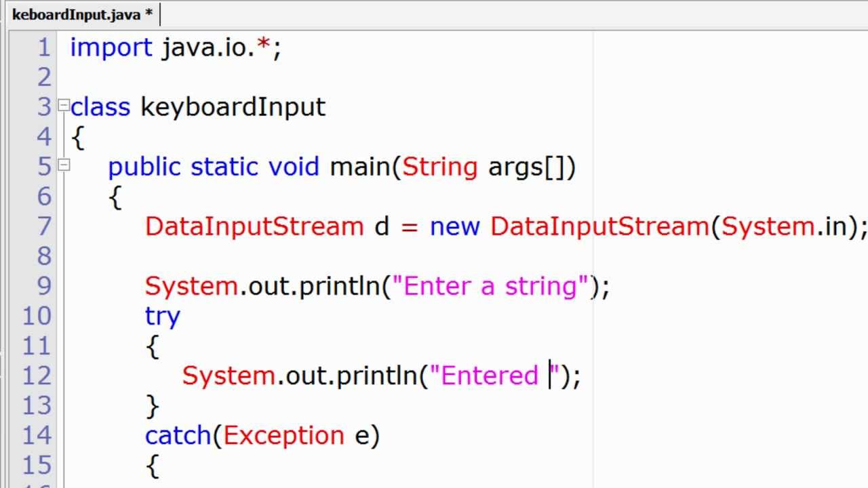
Task: Place cursor on the Exception type name
Action: click(283, 435)
